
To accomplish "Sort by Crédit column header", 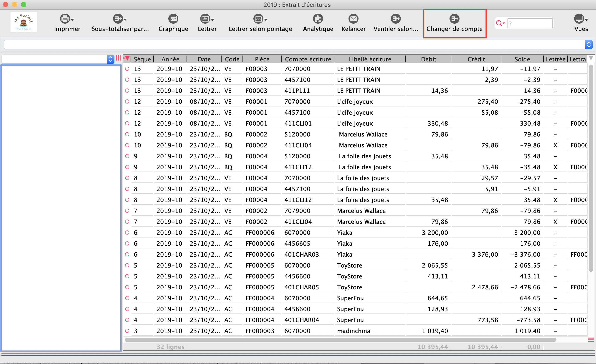I will tap(476, 59).
